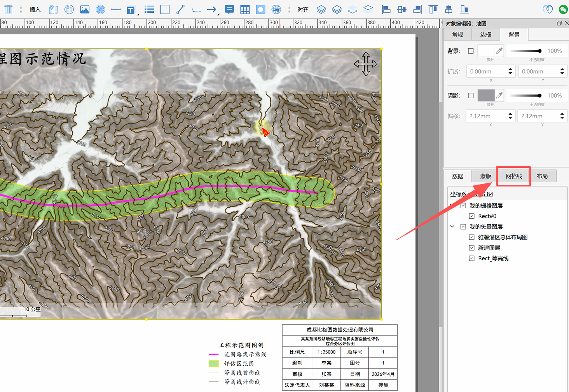
Task: Adjust the shadow opacity slider
Action: coord(525,96)
